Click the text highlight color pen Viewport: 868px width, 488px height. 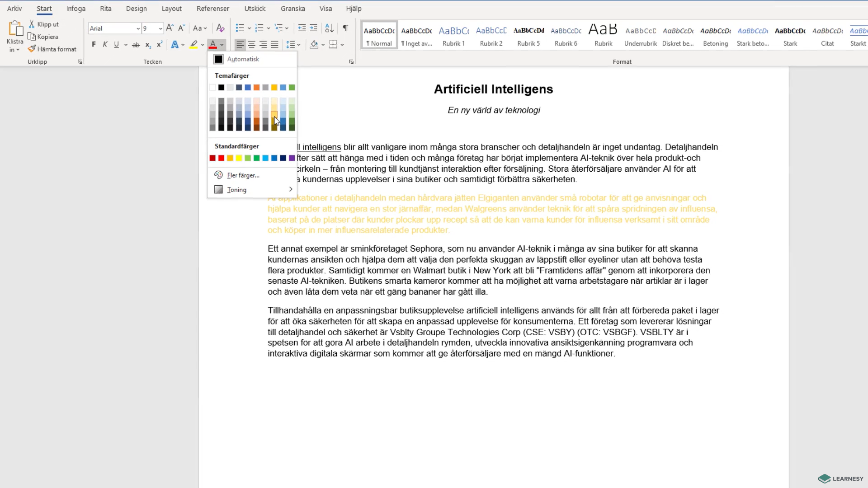click(193, 44)
